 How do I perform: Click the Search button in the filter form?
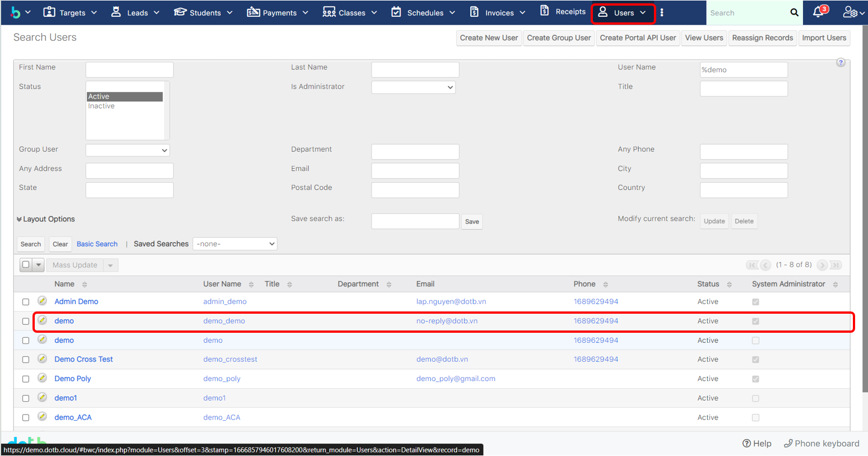click(x=31, y=244)
